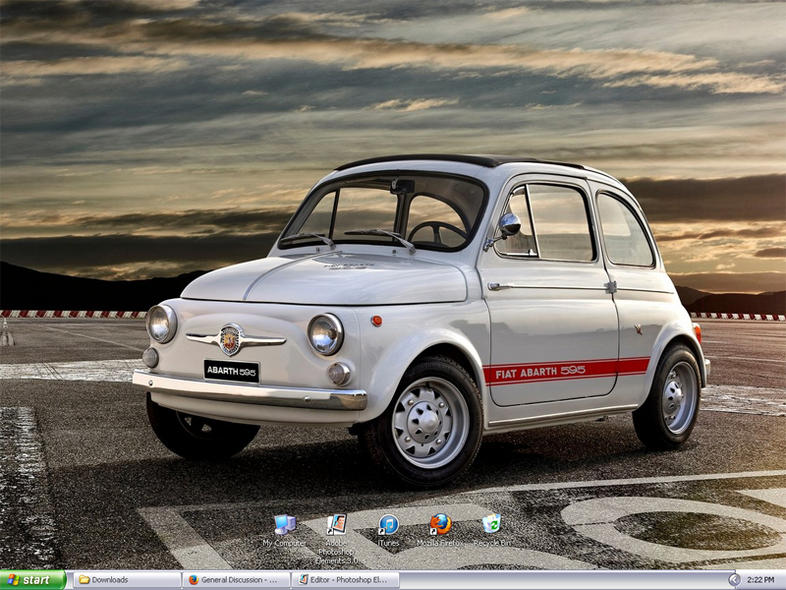Viewport: 786px width, 590px height.
Task: Click the iTunes desktop shortcut icon
Action: point(388,524)
